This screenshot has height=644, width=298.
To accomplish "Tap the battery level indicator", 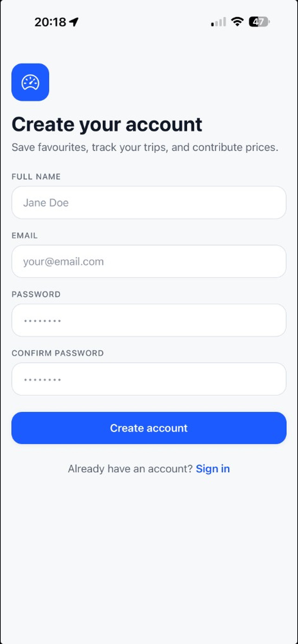I will (x=259, y=22).
